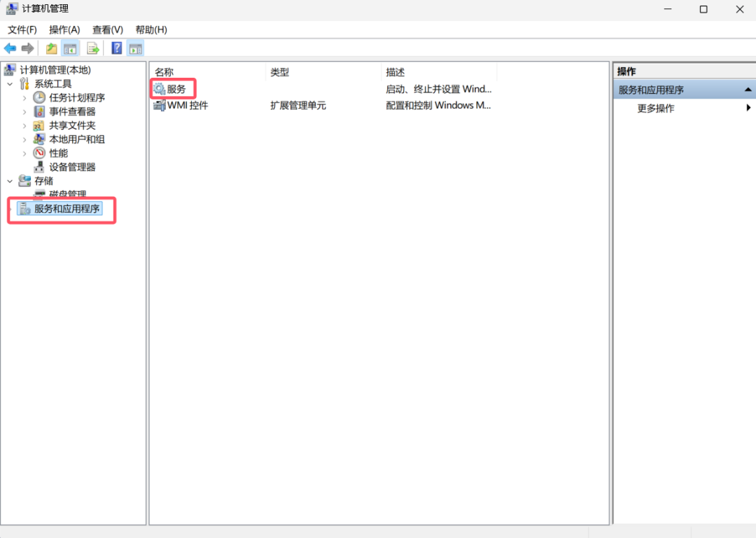Screen dimensions: 756x538
Task: Expand the 任务计划程序 node
Action: [24, 98]
